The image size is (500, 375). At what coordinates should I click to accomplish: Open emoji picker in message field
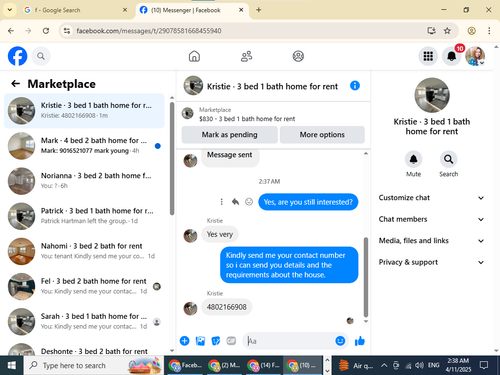pyautogui.click(x=340, y=341)
